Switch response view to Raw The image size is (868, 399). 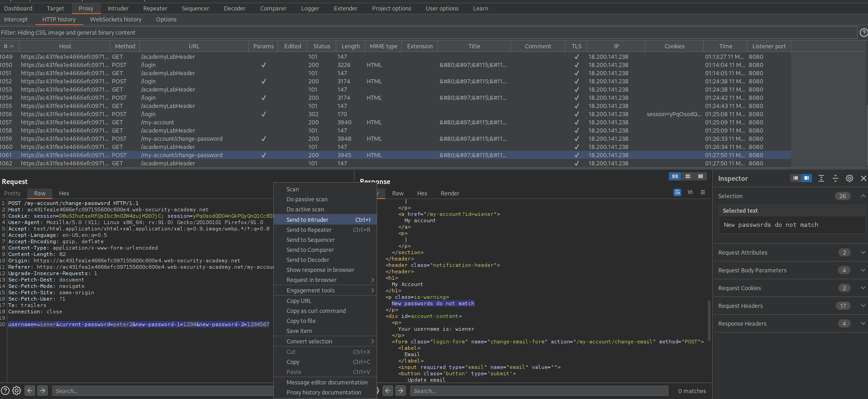coord(398,193)
